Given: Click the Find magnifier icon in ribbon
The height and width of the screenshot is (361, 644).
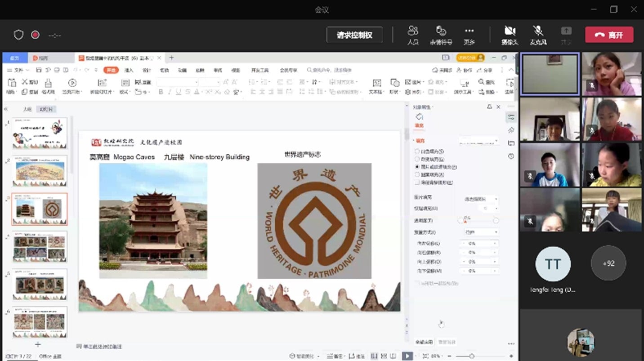Looking at the screenshot, I should click(481, 82).
